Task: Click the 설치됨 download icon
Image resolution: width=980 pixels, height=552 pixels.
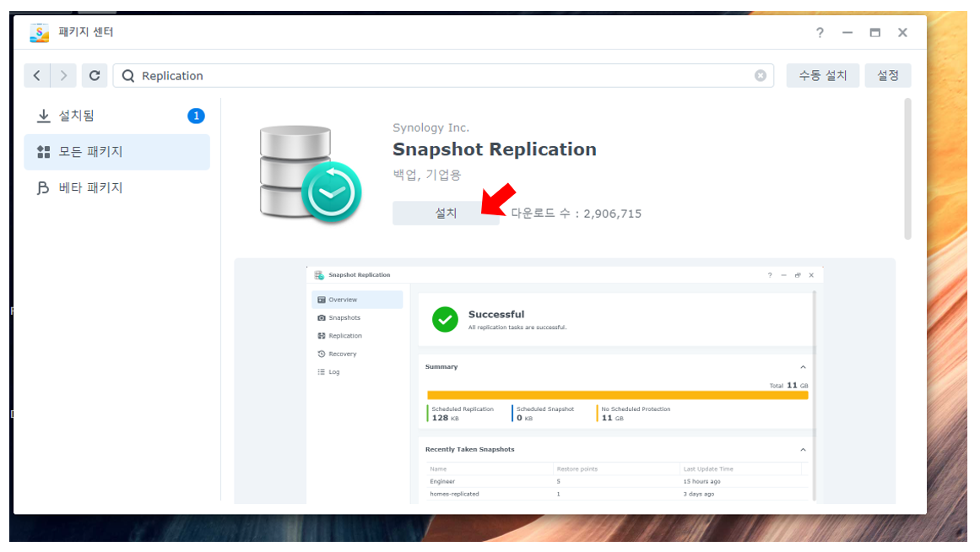Action: click(43, 116)
